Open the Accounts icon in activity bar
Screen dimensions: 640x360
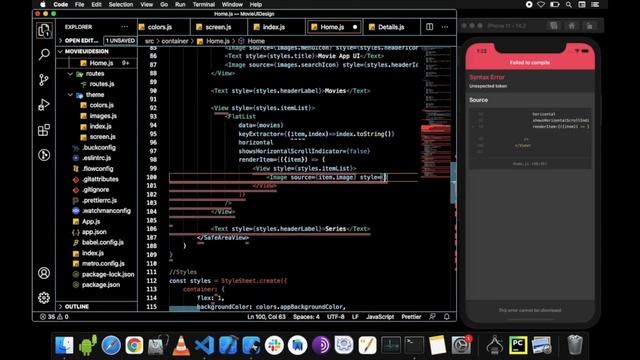pos(44,273)
